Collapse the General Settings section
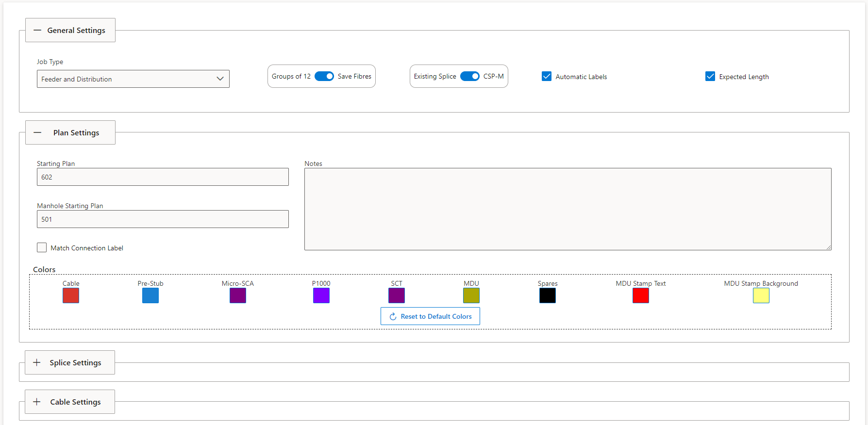 pyautogui.click(x=70, y=30)
